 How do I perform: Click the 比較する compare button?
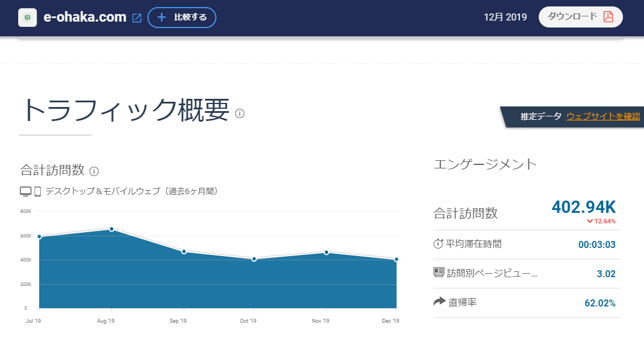click(x=182, y=18)
